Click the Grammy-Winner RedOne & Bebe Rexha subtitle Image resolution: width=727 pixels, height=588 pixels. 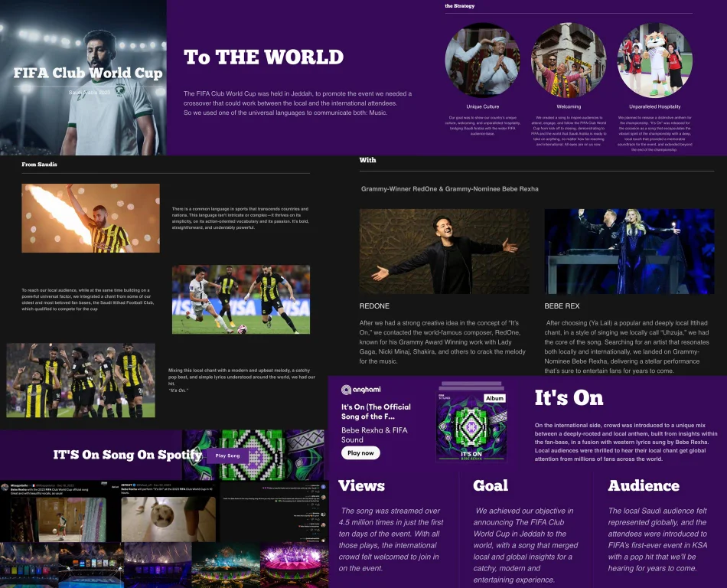[x=450, y=189]
